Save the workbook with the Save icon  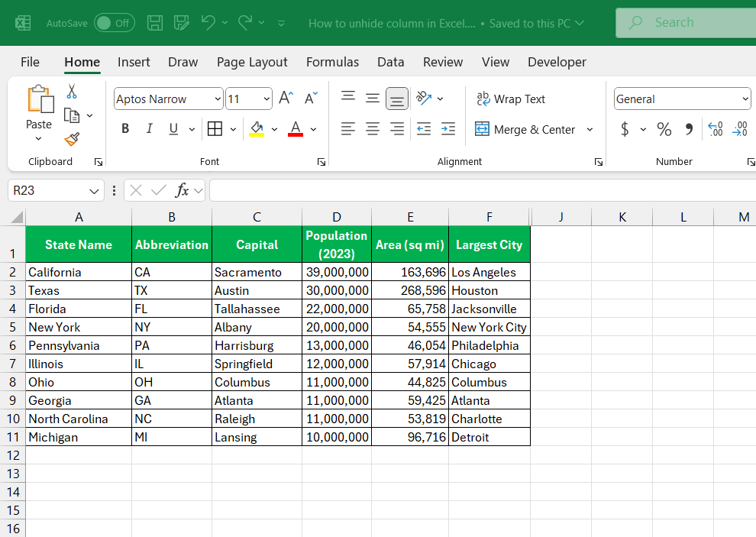click(x=155, y=23)
